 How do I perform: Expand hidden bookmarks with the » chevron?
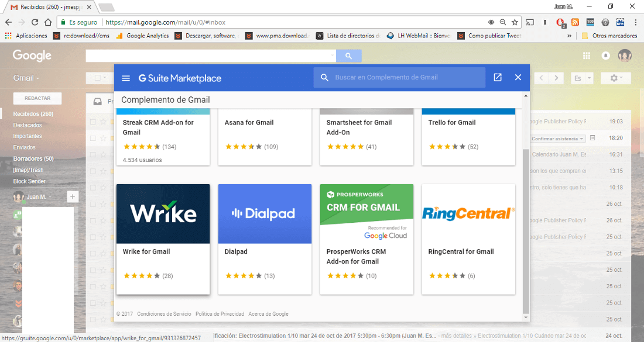click(569, 36)
